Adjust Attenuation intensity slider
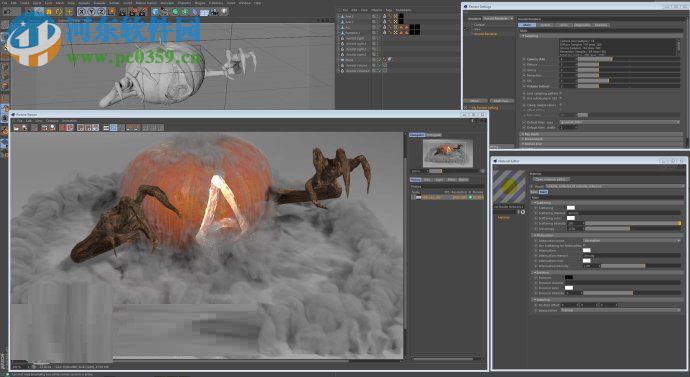The height and width of the screenshot is (377, 690). point(641,266)
